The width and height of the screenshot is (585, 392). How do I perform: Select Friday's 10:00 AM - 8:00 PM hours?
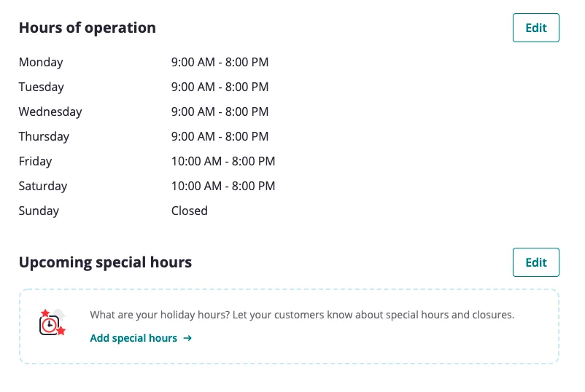(223, 161)
